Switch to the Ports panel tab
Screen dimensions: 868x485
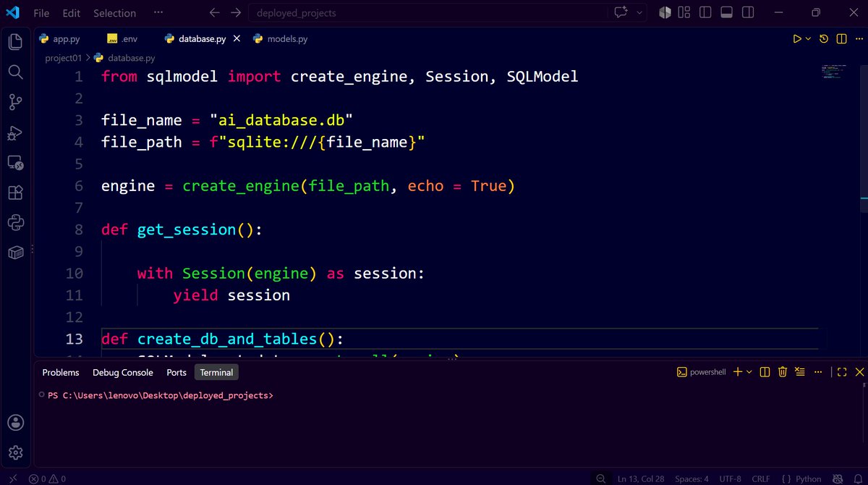(x=176, y=372)
